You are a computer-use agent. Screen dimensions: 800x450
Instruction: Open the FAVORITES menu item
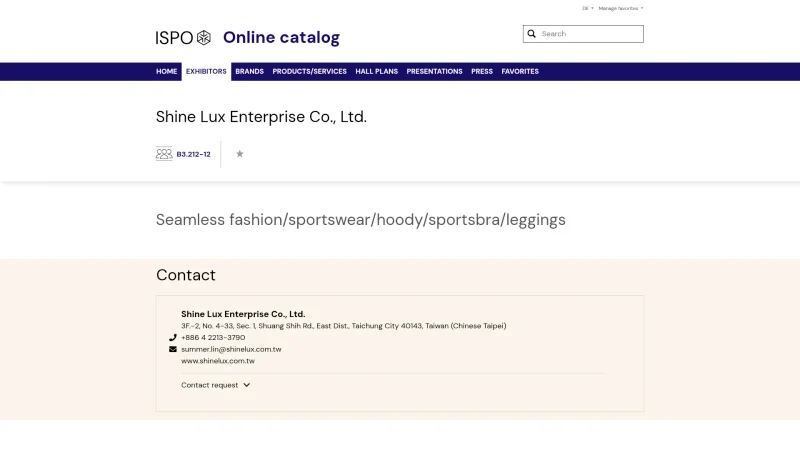coord(520,71)
